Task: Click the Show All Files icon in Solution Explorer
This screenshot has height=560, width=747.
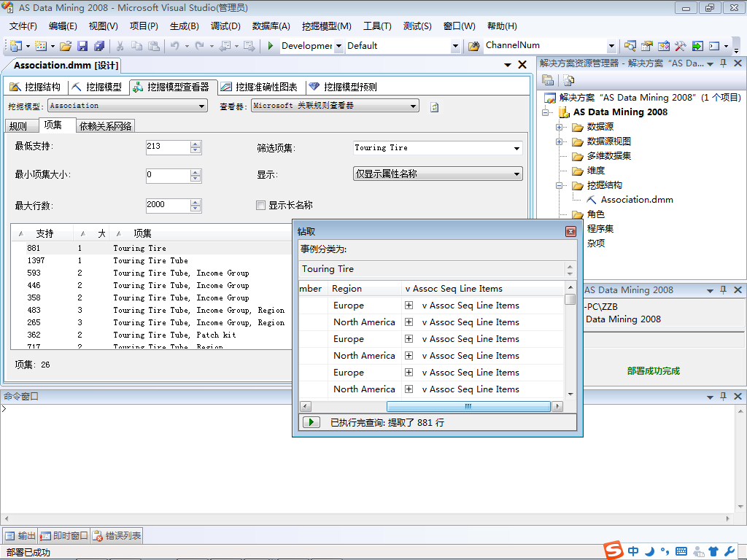Action: pyautogui.click(x=568, y=80)
